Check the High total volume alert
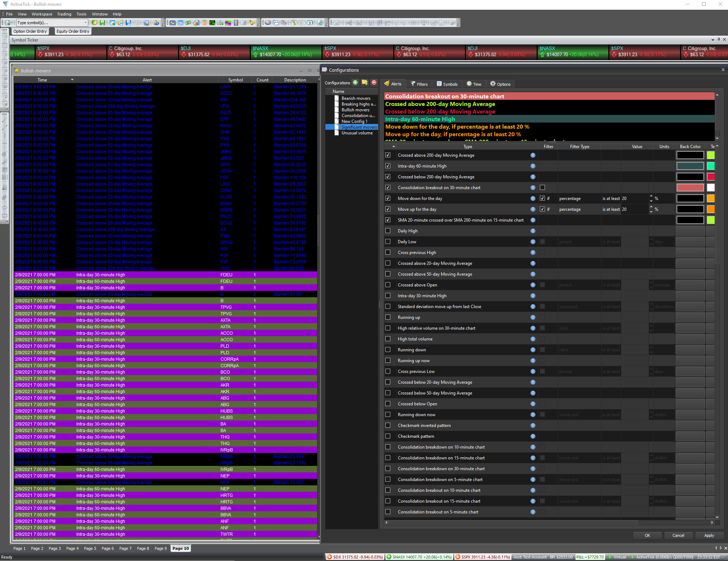The image size is (728, 561). (x=388, y=339)
